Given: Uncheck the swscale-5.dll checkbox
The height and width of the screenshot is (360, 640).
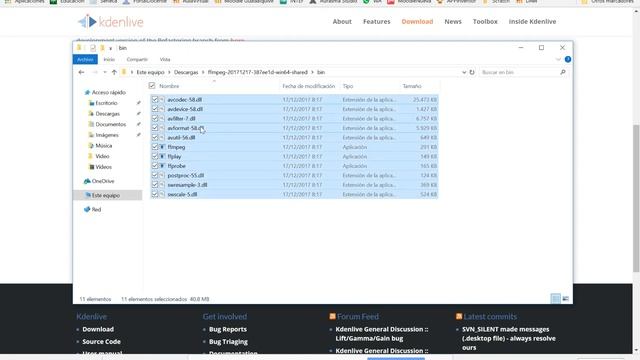Looking at the screenshot, I should [x=155, y=194].
